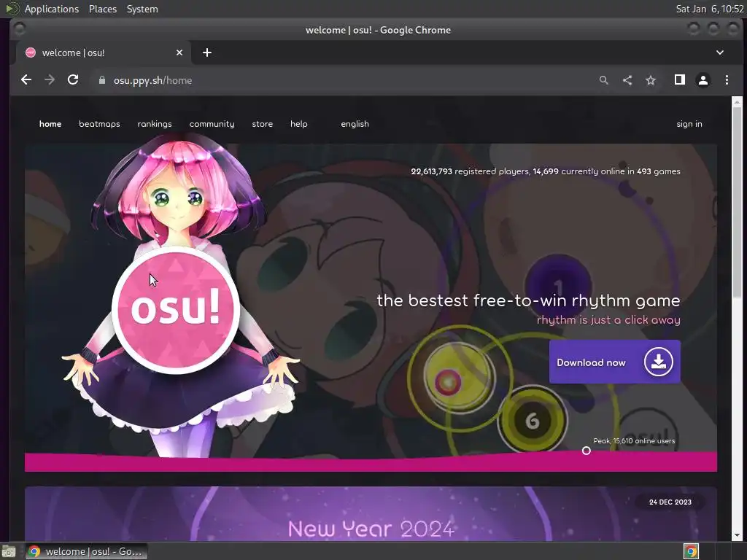Click the show desktop icon in taskbar
This screenshot has width=747, height=560.
point(8,551)
